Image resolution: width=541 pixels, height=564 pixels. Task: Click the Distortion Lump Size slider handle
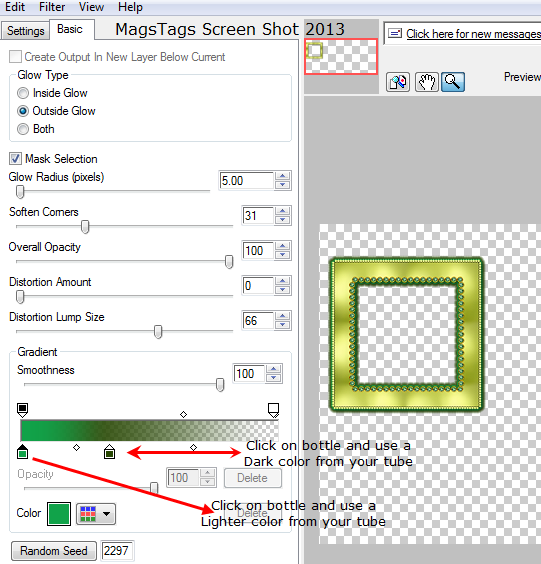158,331
